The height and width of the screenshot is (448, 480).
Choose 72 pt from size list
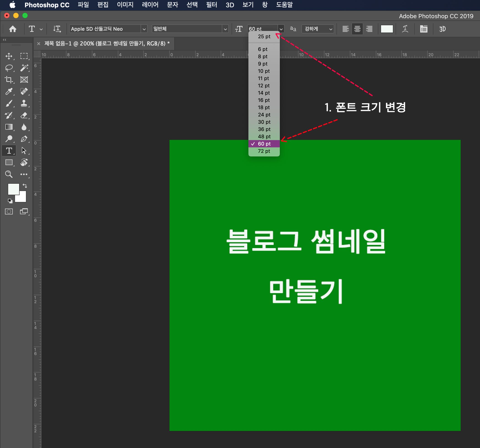pos(264,151)
